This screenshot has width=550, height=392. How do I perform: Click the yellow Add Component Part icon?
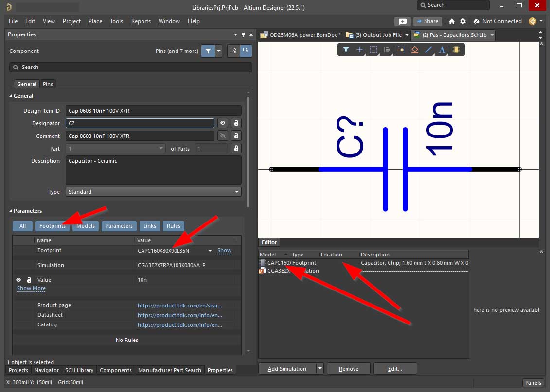coord(456,50)
